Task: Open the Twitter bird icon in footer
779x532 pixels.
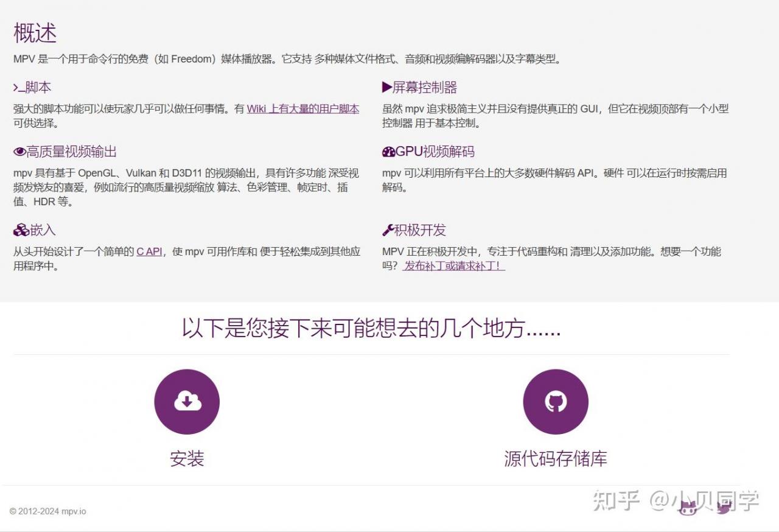Action: tap(723, 508)
